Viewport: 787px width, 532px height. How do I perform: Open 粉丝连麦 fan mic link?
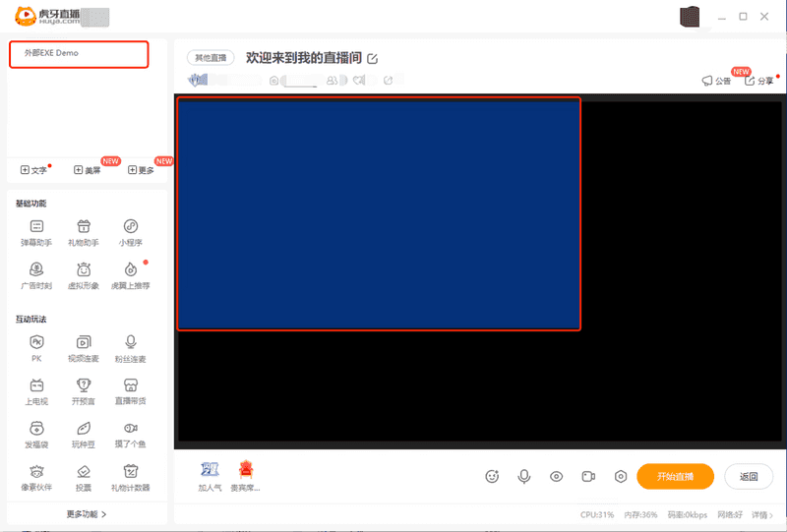coord(131,348)
